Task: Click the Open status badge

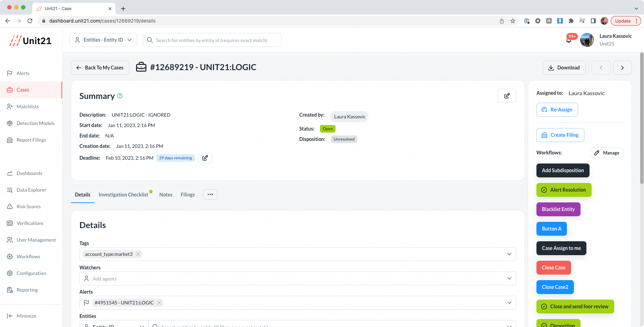Action: 328,129
